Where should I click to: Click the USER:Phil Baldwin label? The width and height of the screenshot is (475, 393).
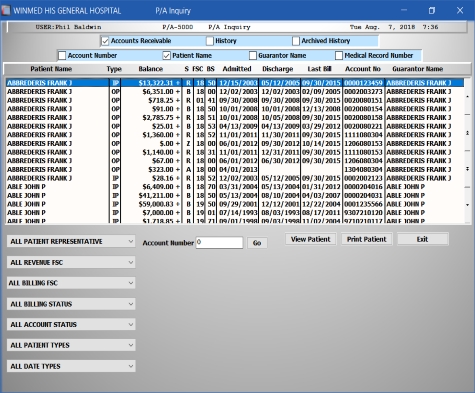click(x=68, y=27)
